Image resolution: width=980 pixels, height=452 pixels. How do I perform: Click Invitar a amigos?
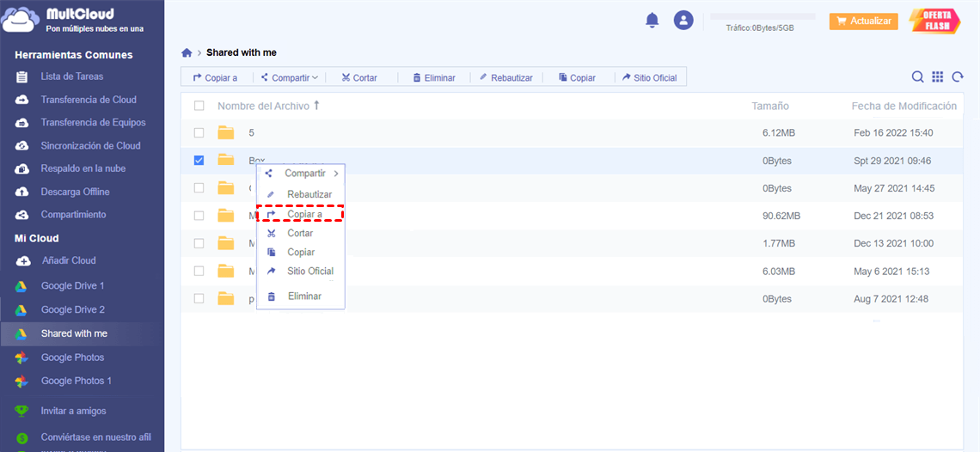click(73, 412)
